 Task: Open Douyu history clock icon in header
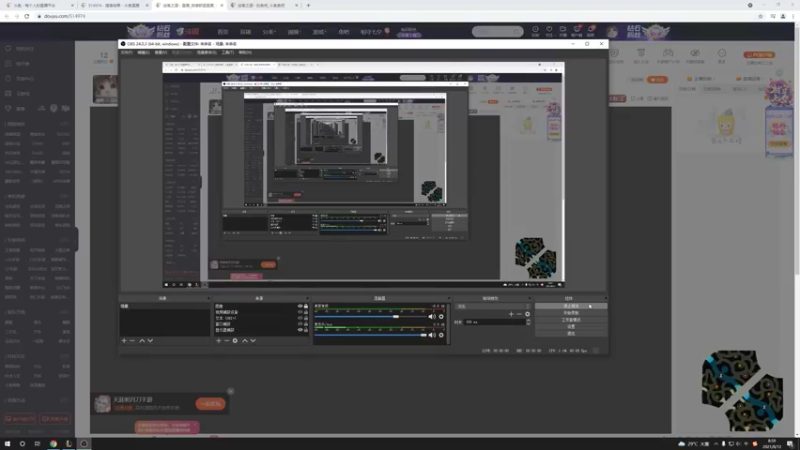535,31
